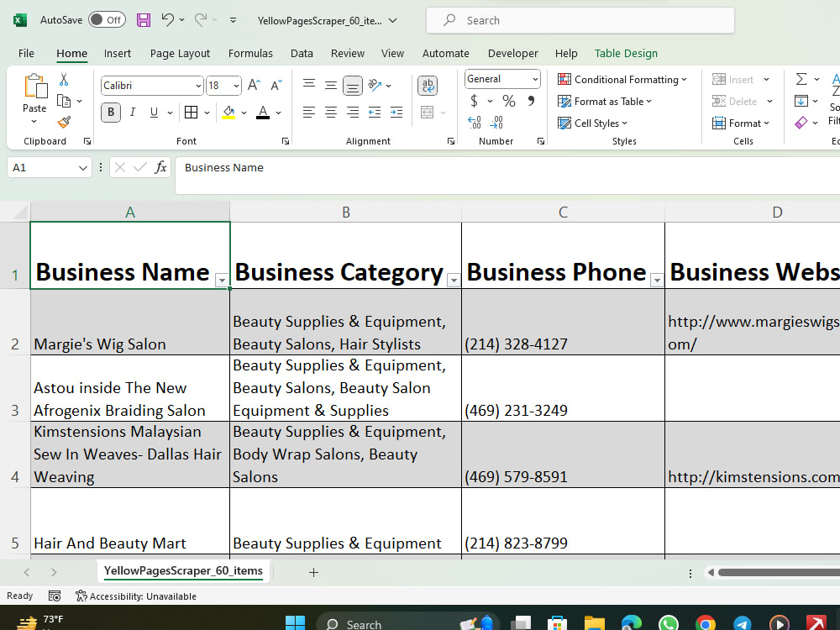Open Windows Start menu
This screenshot has width=840, height=630.
295,622
